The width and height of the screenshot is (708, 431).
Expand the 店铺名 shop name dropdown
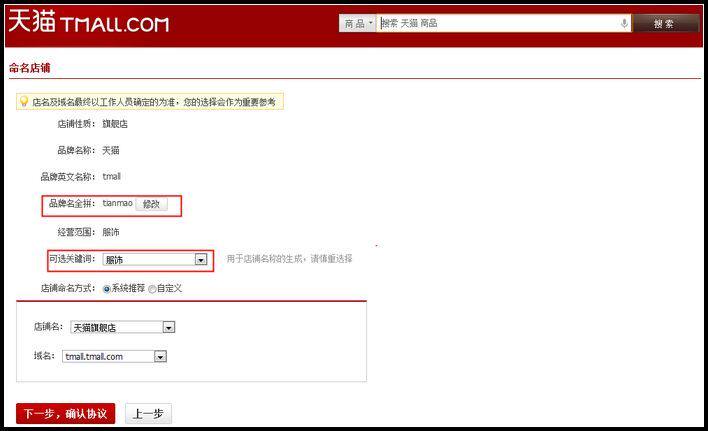pos(122,327)
